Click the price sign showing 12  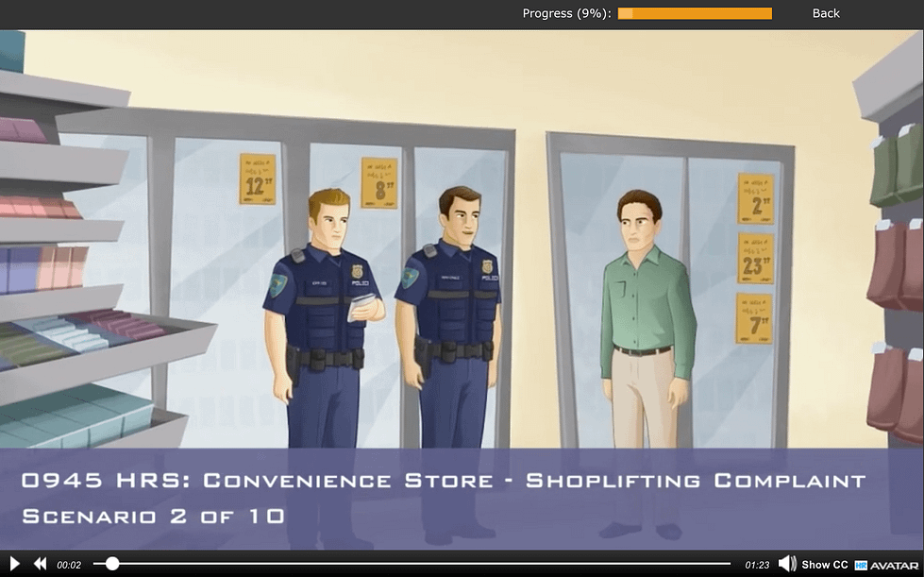(257, 178)
